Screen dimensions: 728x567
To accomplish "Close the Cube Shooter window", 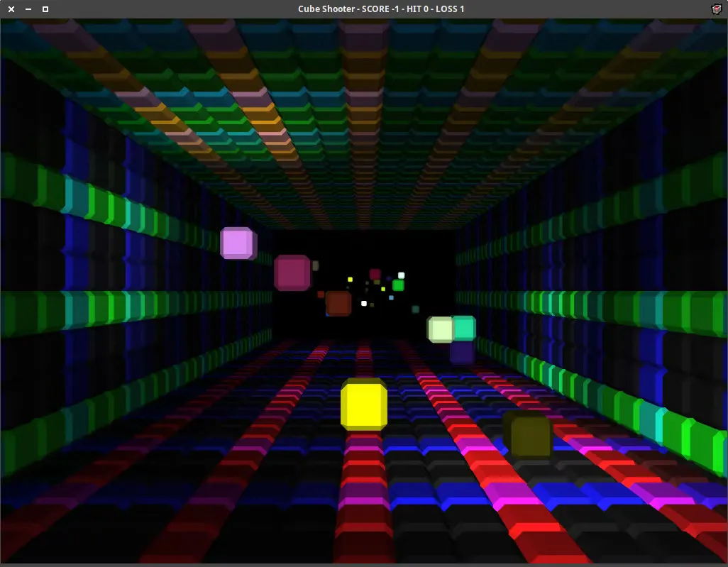I will point(11,9).
